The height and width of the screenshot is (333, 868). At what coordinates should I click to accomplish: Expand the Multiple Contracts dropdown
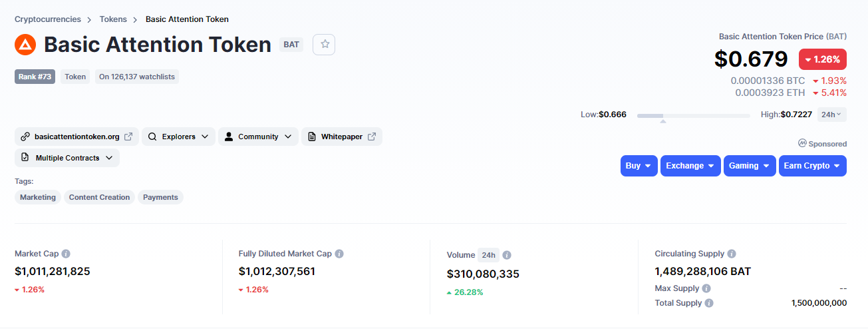pyautogui.click(x=67, y=158)
